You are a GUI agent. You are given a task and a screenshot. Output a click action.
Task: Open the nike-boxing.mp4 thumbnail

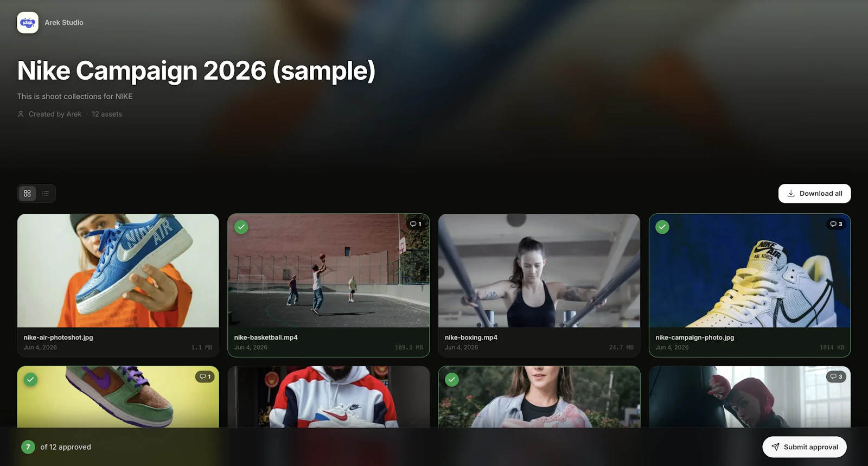click(539, 271)
